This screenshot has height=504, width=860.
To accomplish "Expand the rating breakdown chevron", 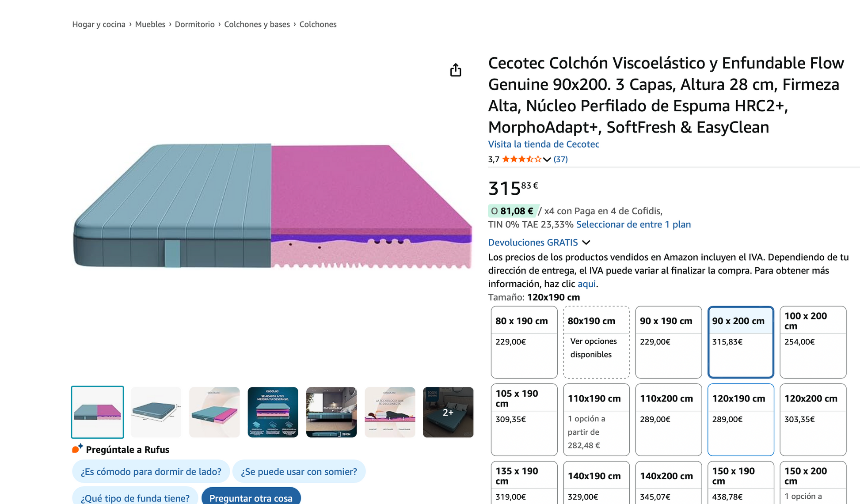I will (547, 159).
